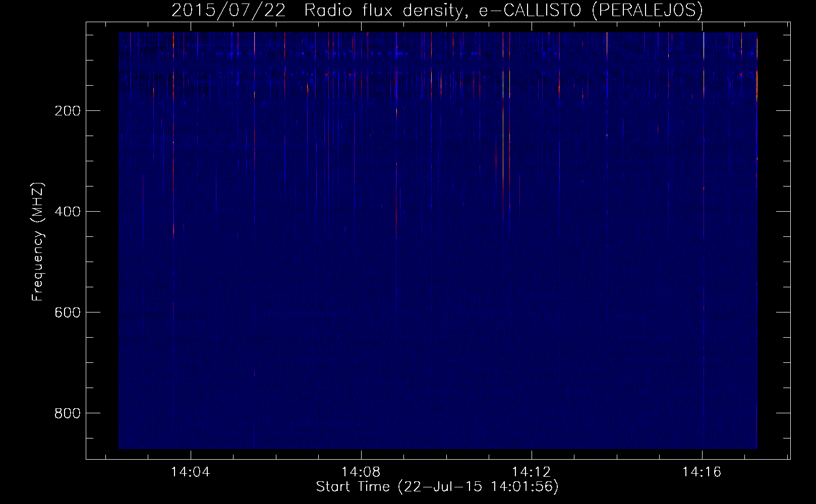Click the 14:04 time tick label
Image resolution: width=816 pixels, height=504 pixels.
click(x=191, y=472)
